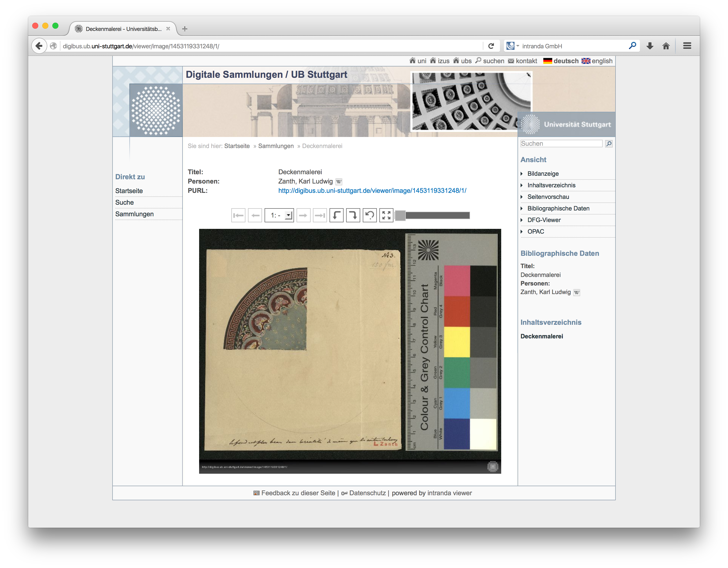
Task: Click 'Digitale Sammlungen / UB Stuttgart' header title
Action: [266, 74]
